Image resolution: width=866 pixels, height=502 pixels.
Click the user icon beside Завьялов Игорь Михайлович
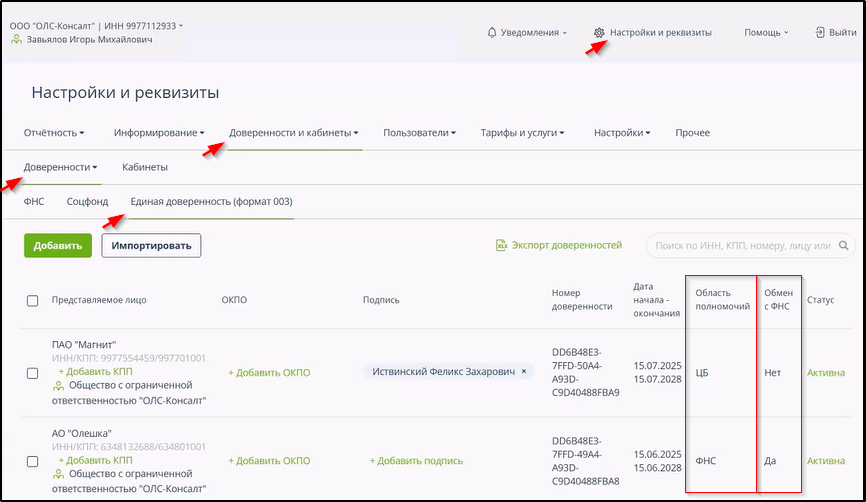pyautogui.click(x=16, y=40)
